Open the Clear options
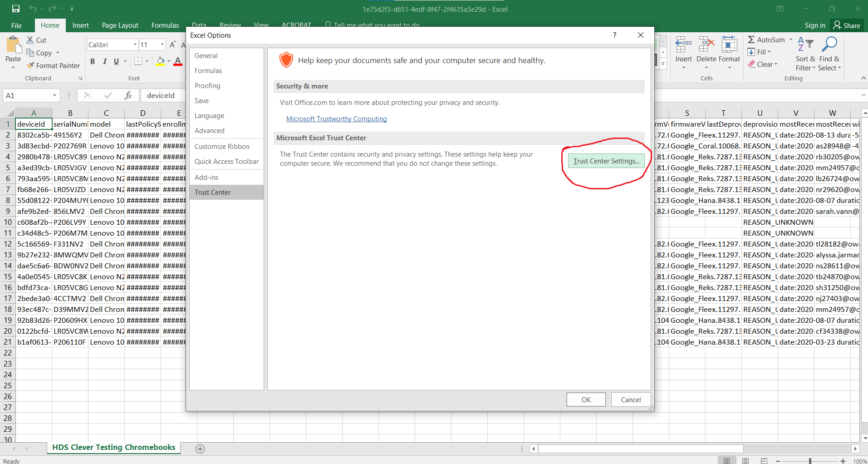Viewport: 868px width, 464px height. coord(763,64)
